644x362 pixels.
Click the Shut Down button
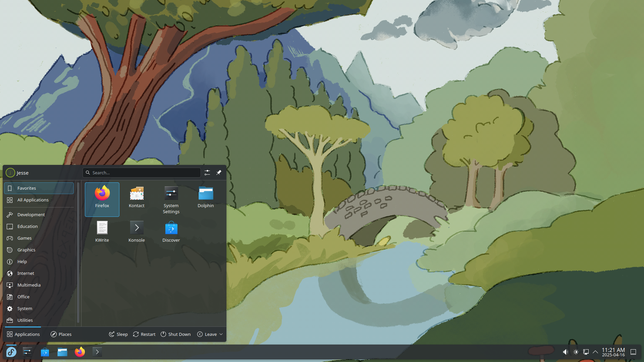click(x=175, y=334)
